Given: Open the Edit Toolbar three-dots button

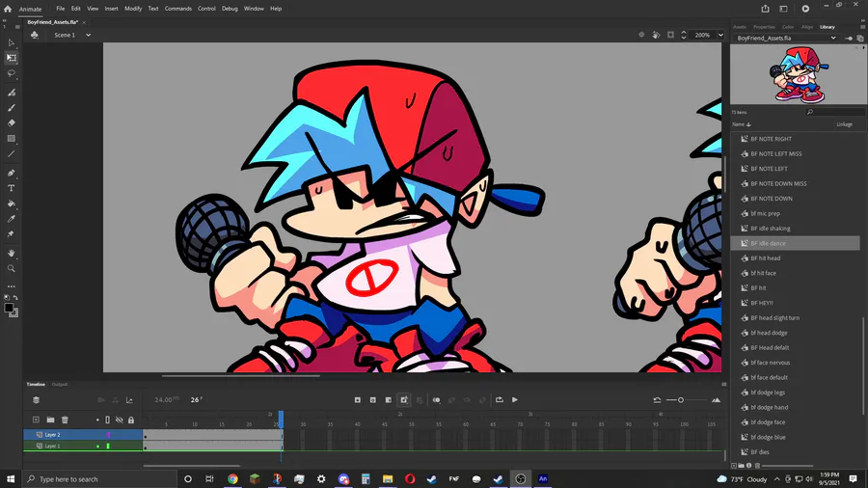Looking at the screenshot, I should pyautogui.click(x=11, y=286).
